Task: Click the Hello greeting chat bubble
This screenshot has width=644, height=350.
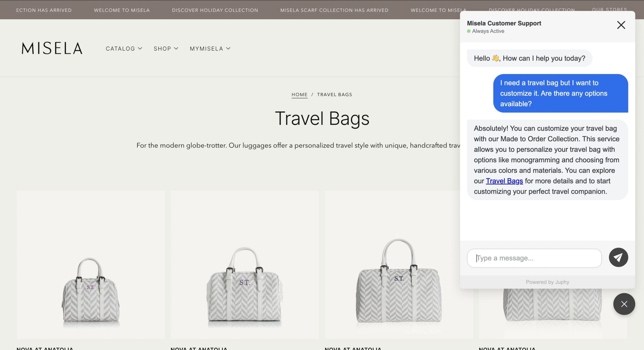Action: [529, 58]
